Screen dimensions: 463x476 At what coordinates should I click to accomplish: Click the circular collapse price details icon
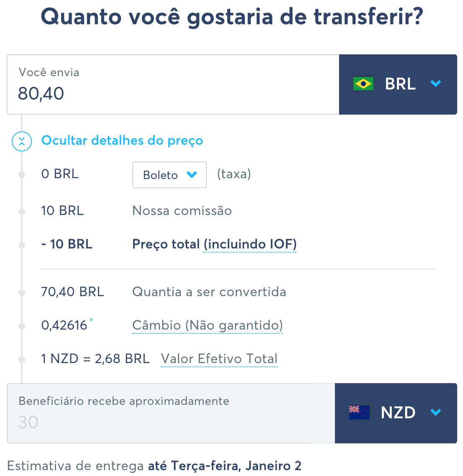point(22,141)
